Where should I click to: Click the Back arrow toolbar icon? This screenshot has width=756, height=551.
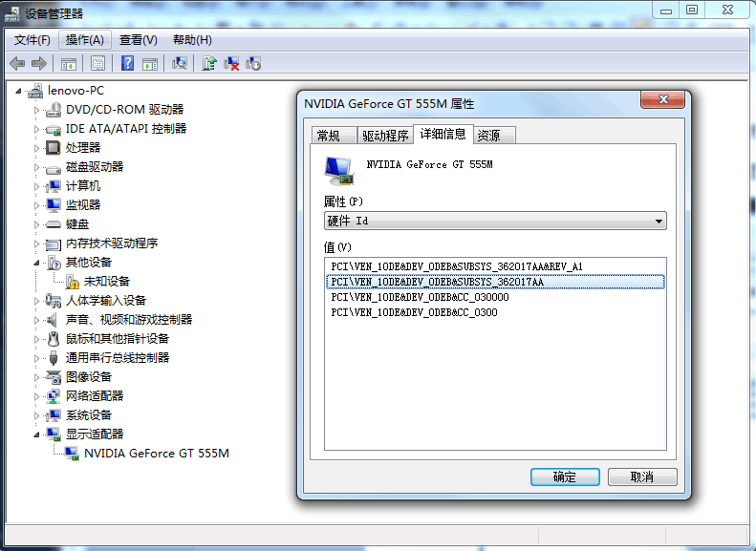(x=17, y=63)
